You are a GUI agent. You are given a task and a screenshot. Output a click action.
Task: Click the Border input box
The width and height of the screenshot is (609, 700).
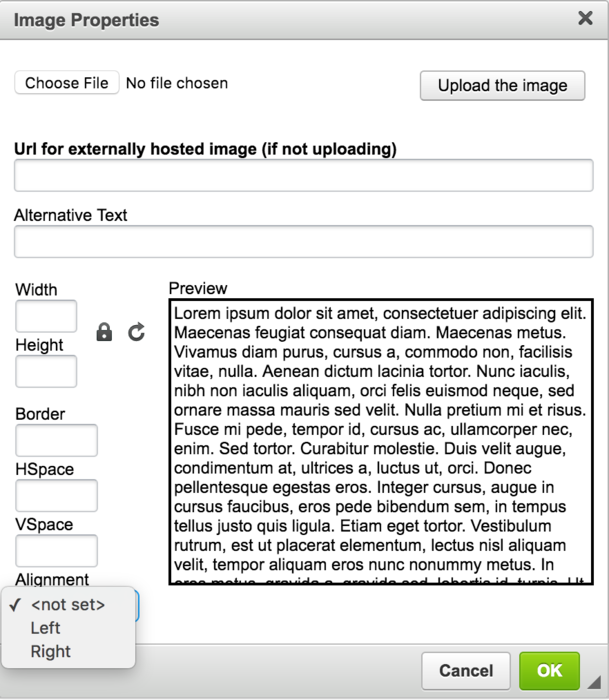click(56, 440)
